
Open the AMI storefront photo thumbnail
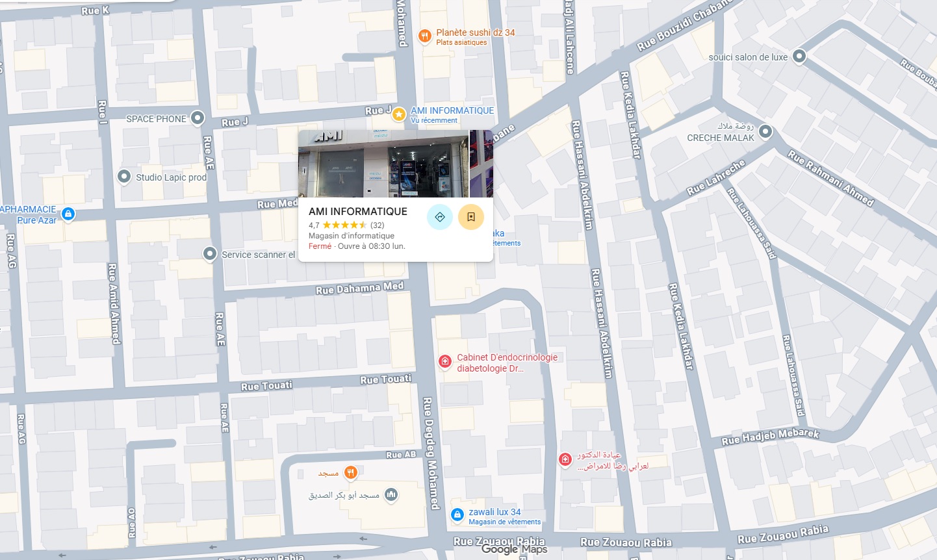point(382,163)
